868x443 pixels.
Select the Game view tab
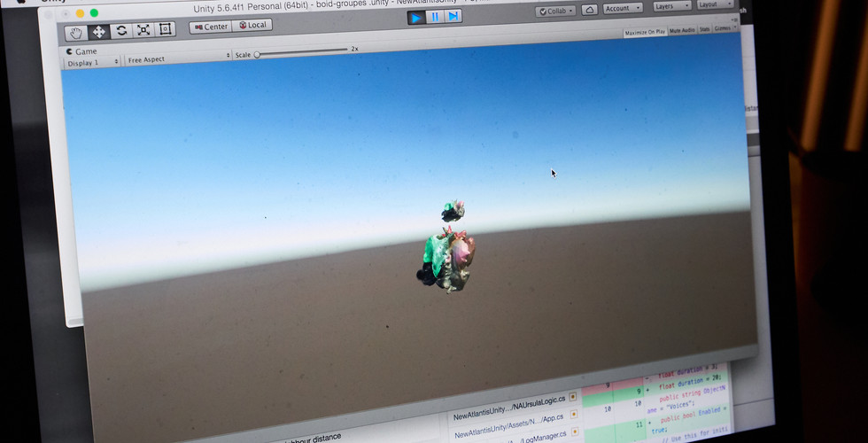pyautogui.click(x=81, y=51)
